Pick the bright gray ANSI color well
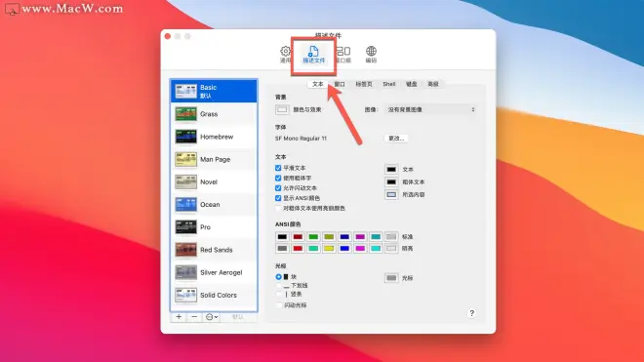Image resolution: width=644 pixels, height=362 pixels. coord(282,249)
